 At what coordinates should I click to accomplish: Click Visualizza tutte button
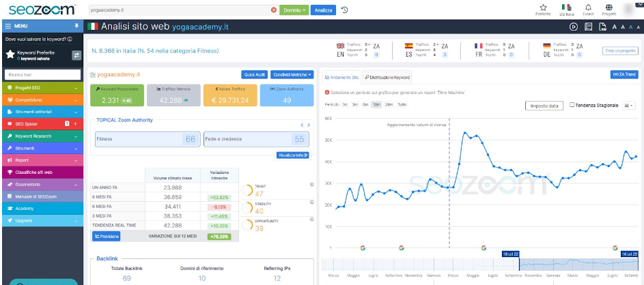pos(293,155)
